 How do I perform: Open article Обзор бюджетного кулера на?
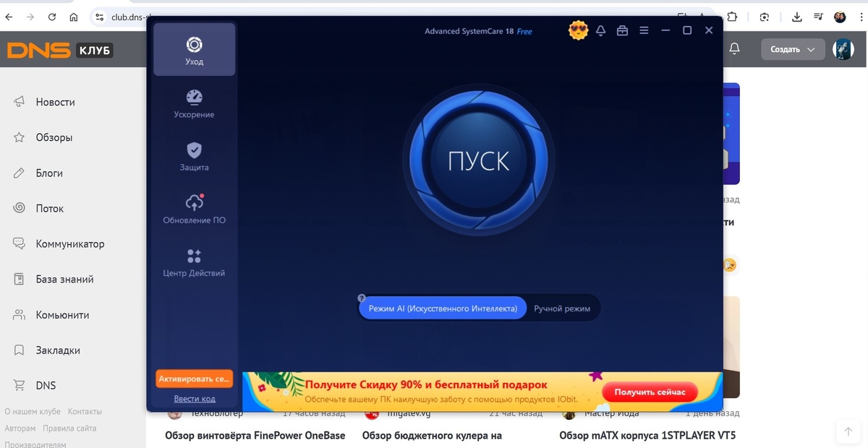[x=432, y=435]
